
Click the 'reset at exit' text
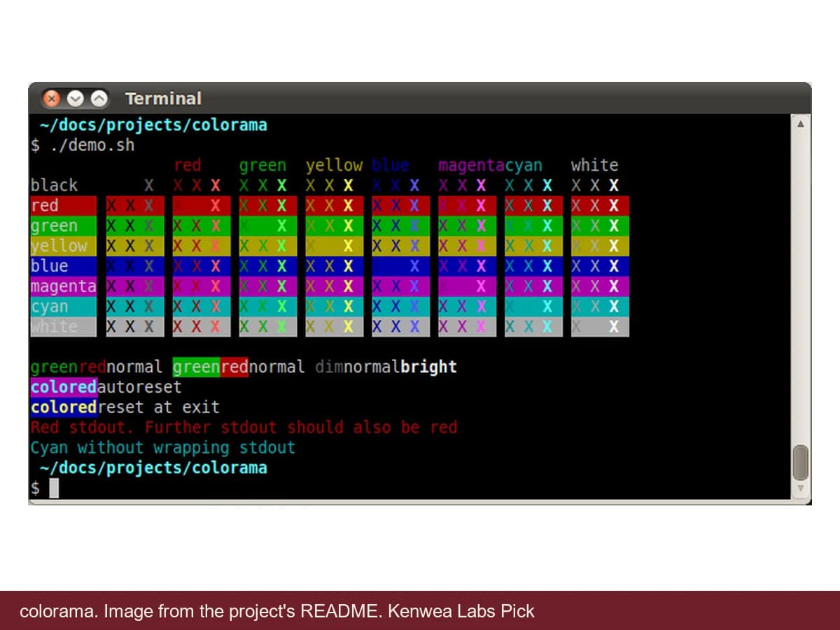tap(158, 407)
